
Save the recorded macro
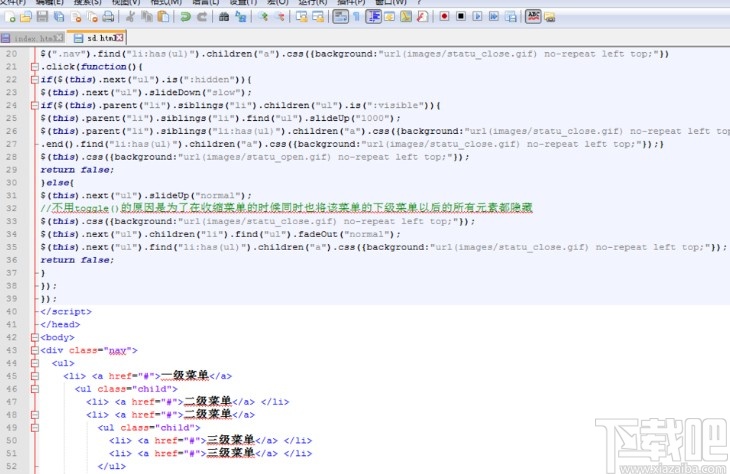pos(511,17)
